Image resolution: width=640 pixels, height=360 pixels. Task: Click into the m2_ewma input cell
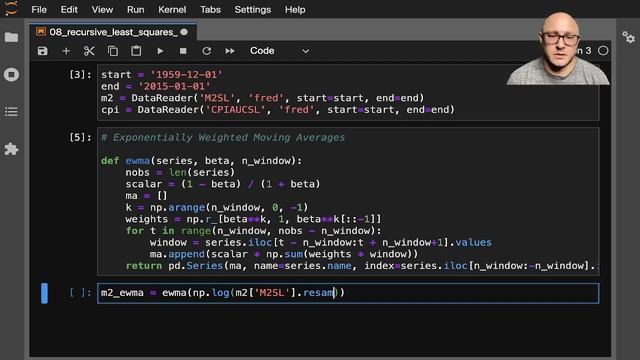tap(348, 293)
